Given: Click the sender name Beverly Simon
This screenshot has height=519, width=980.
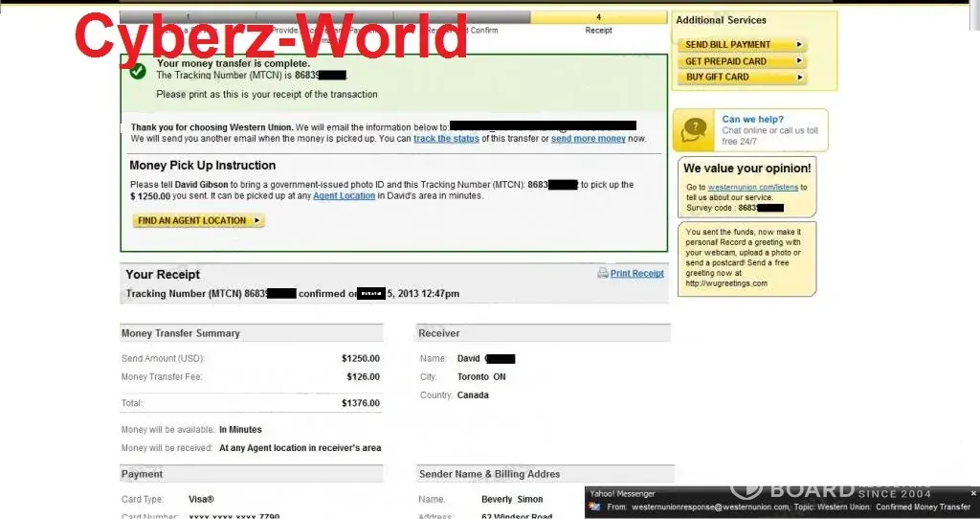Looking at the screenshot, I should tap(512, 500).
